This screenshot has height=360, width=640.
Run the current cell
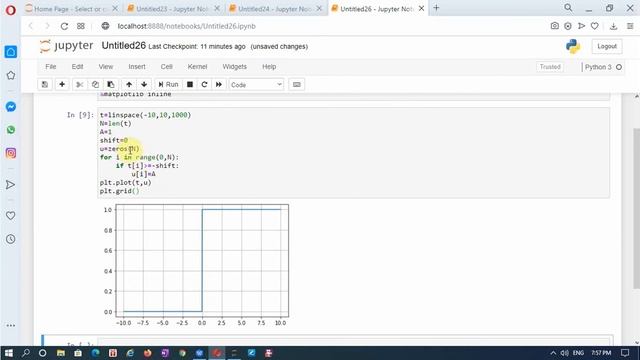[168, 84]
